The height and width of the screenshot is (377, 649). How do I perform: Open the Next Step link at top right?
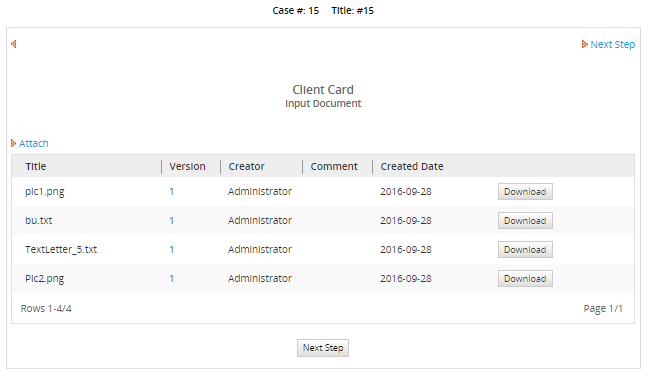click(613, 44)
